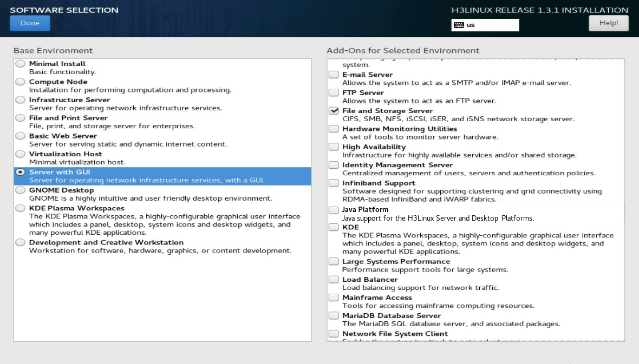Select Minimal Install radio button
Viewport: 639px width, 364px height.
[x=21, y=64]
